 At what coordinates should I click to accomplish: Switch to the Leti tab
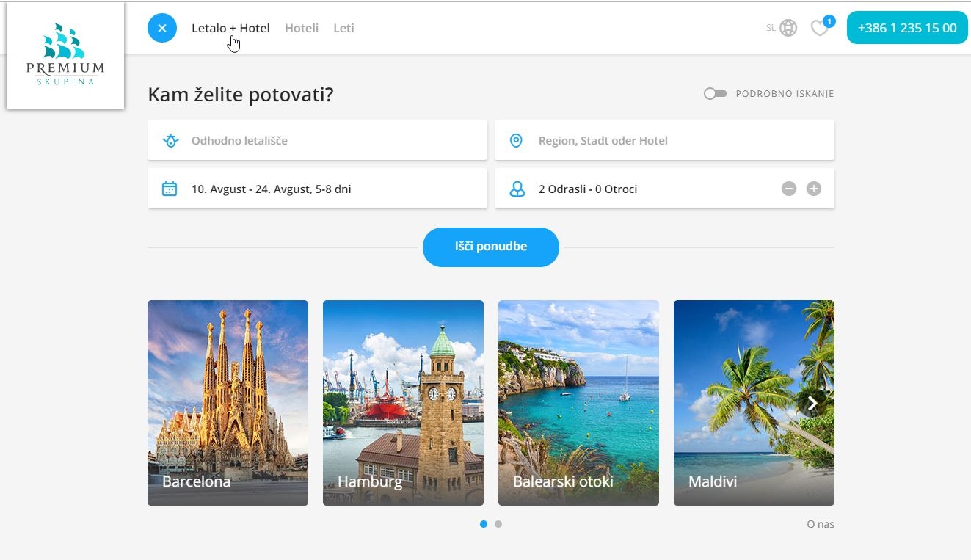343,28
